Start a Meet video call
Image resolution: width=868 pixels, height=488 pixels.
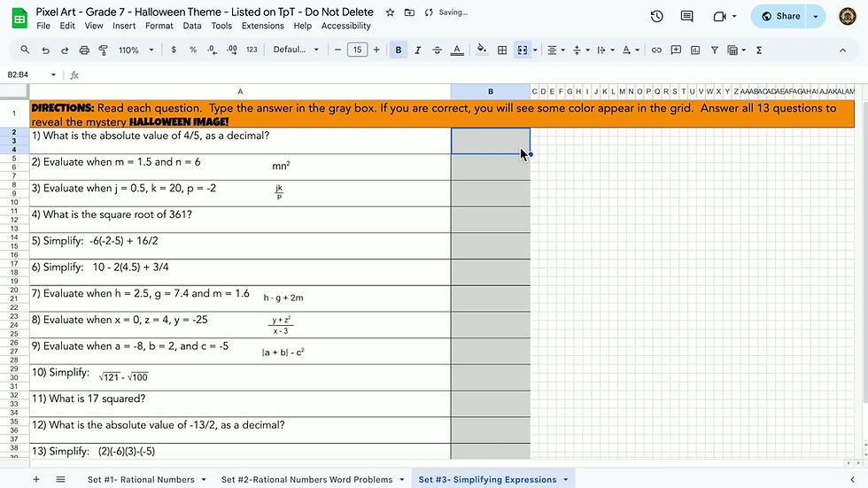pyautogui.click(x=719, y=17)
